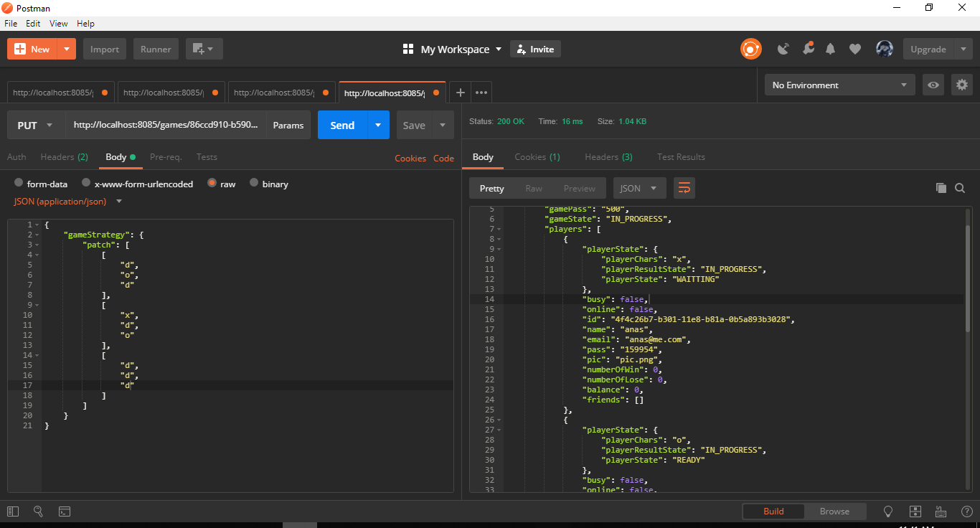This screenshot has width=980, height=528.
Task: Show response in Preview view
Action: point(579,188)
